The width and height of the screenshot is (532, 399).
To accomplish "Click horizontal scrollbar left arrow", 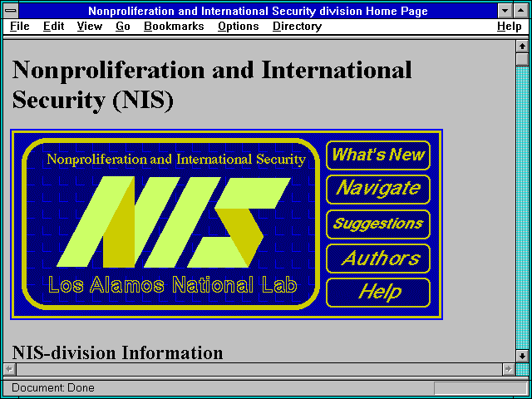I will coord(10,369).
